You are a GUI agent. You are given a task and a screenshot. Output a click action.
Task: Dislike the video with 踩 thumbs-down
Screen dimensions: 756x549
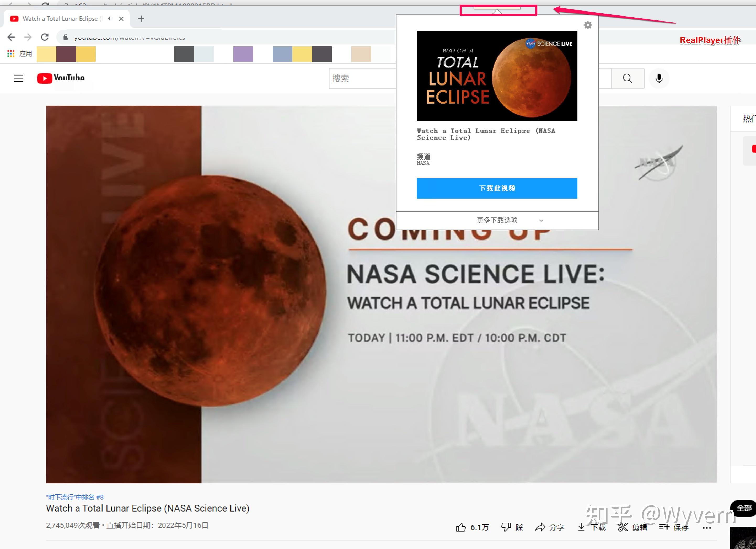click(x=512, y=527)
